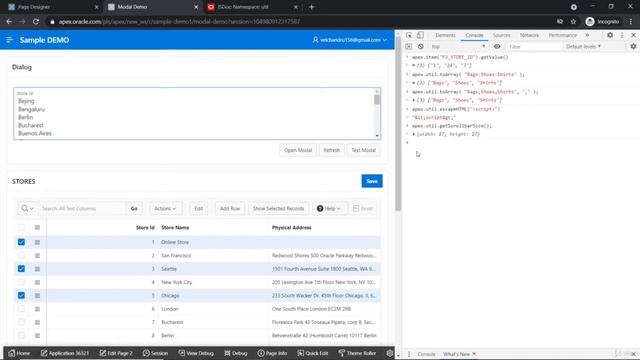
Task: Show more DevTools tabs chevron
Action: pos(587,36)
